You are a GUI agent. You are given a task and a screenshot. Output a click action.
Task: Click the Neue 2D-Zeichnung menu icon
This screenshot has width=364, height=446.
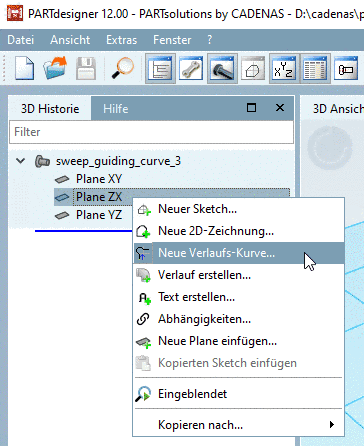tap(144, 231)
